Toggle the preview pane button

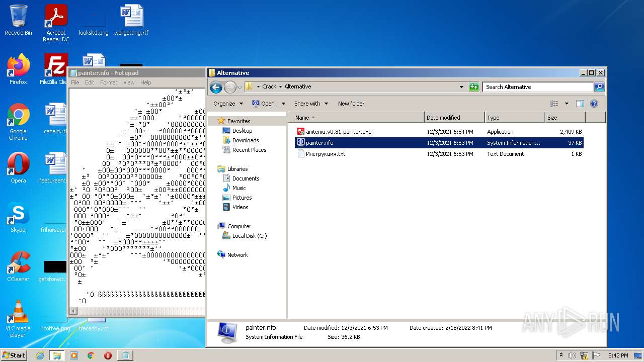coord(580,104)
